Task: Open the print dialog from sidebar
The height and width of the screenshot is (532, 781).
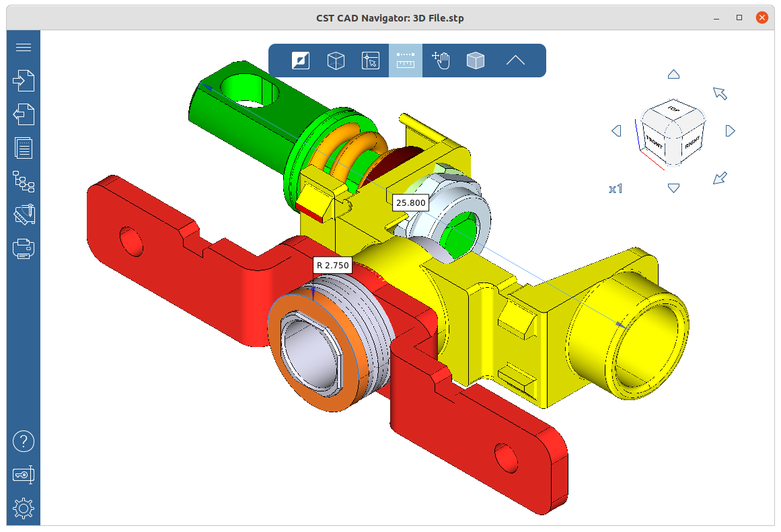Action: [x=24, y=249]
